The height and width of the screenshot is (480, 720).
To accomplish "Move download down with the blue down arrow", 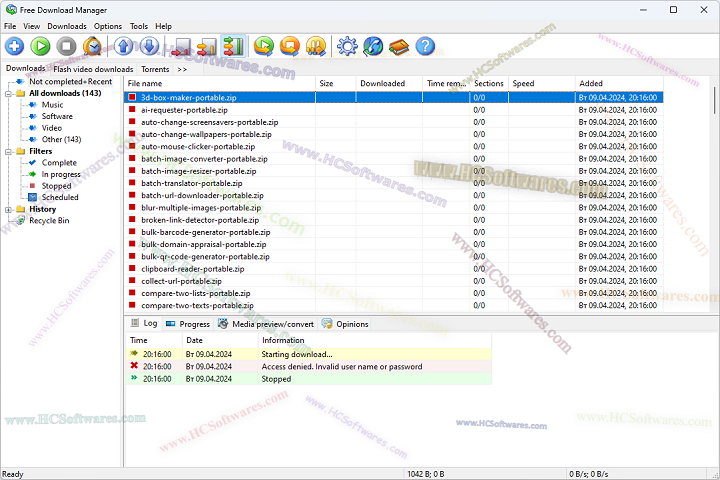I will click(149, 46).
